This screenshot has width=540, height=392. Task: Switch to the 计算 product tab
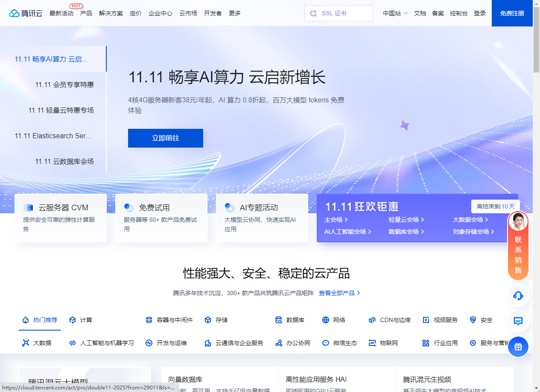(81, 320)
